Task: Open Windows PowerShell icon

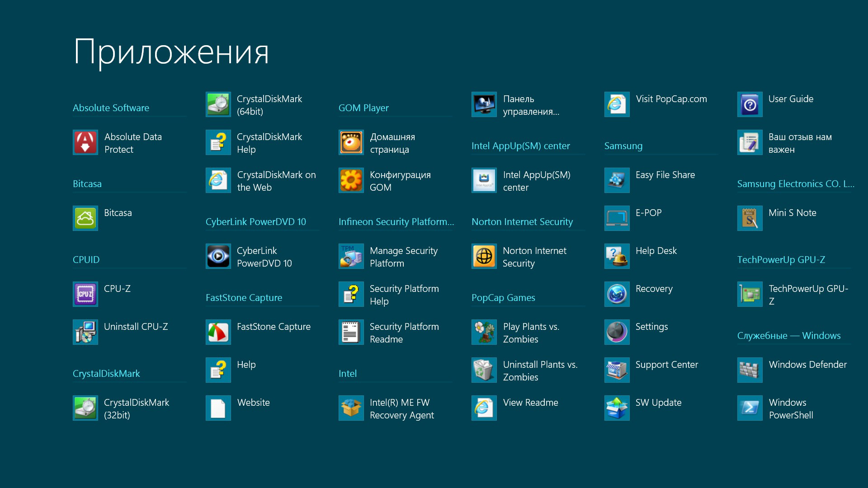Action: point(750,408)
